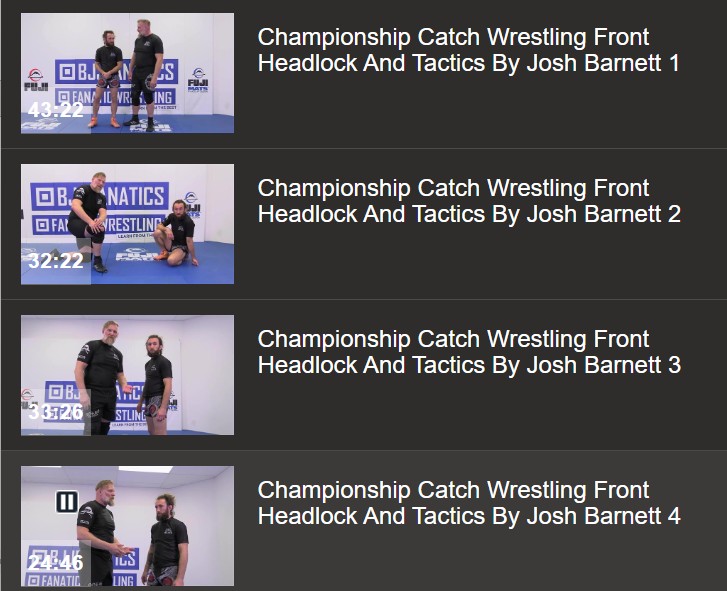The width and height of the screenshot is (727, 591).
Task: Select the Josh Barnett 3 video thumbnail
Action: pos(127,375)
